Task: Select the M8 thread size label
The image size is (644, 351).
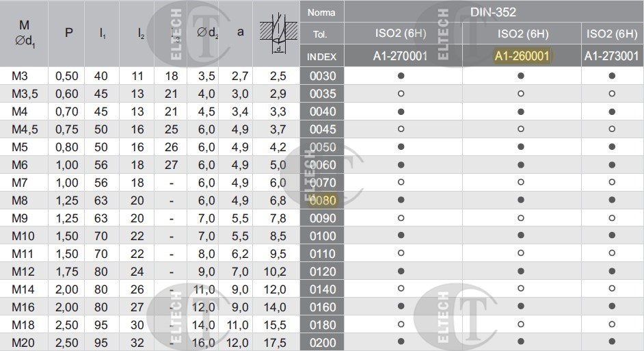Action: [x=20, y=200]
